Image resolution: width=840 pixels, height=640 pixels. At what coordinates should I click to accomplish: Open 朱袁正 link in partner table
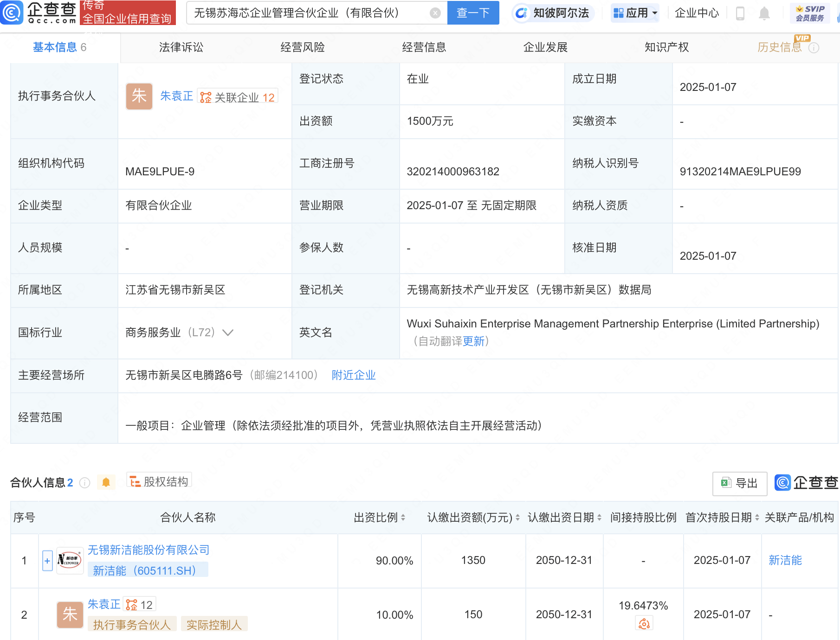[104, 604]
